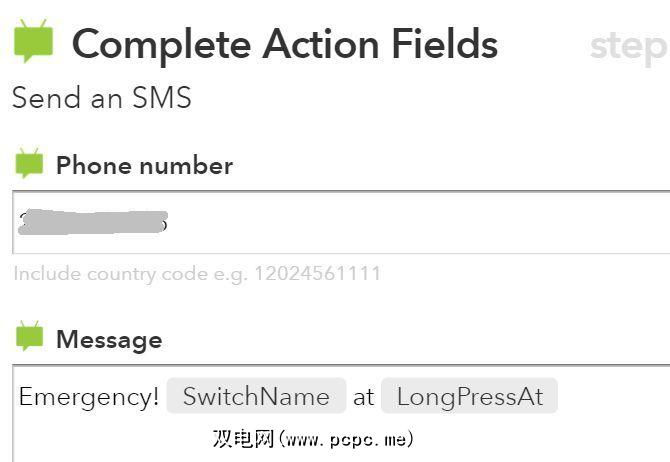
Task: Click the 'Send an SMS' subtitle
Action: (101, 98)
